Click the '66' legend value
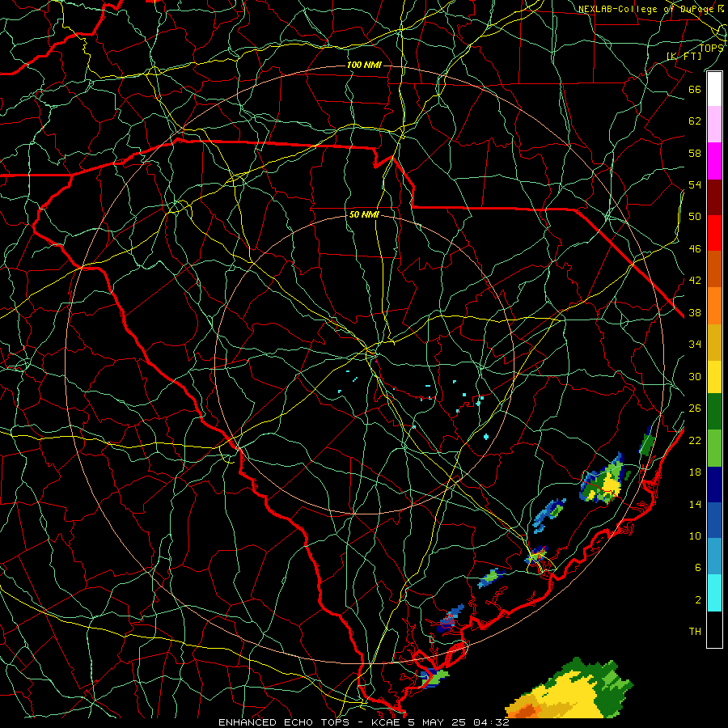Image resolution: width=728 pixels, height=728 pixels. point(695,89)
